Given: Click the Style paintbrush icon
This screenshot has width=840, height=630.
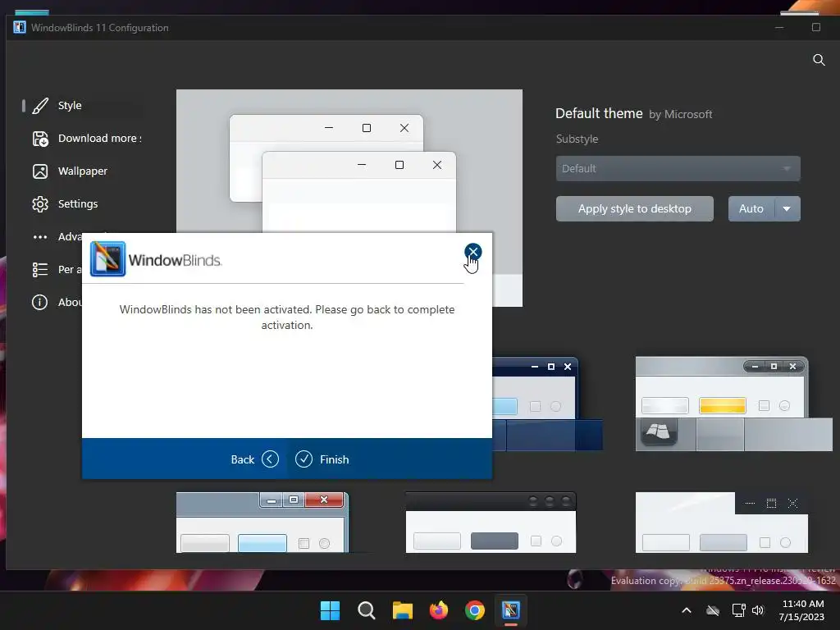Looking at the screenshot, I should click(40, 106).
